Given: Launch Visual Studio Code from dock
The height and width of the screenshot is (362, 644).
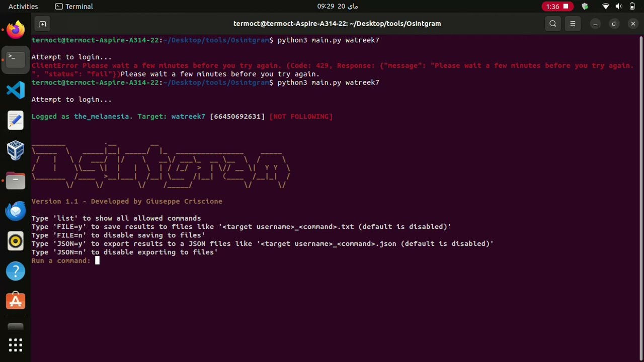Looking at the screenshot, I should coord(16,90).
